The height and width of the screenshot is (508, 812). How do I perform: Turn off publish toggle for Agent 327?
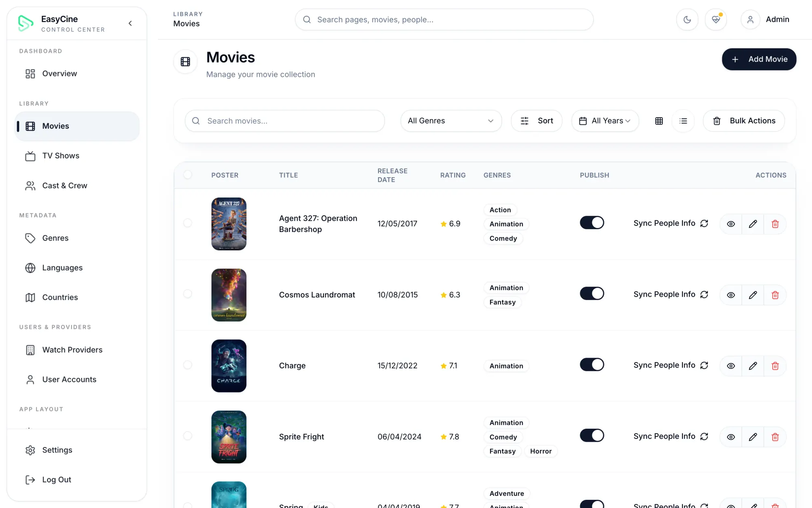[592, 223]
